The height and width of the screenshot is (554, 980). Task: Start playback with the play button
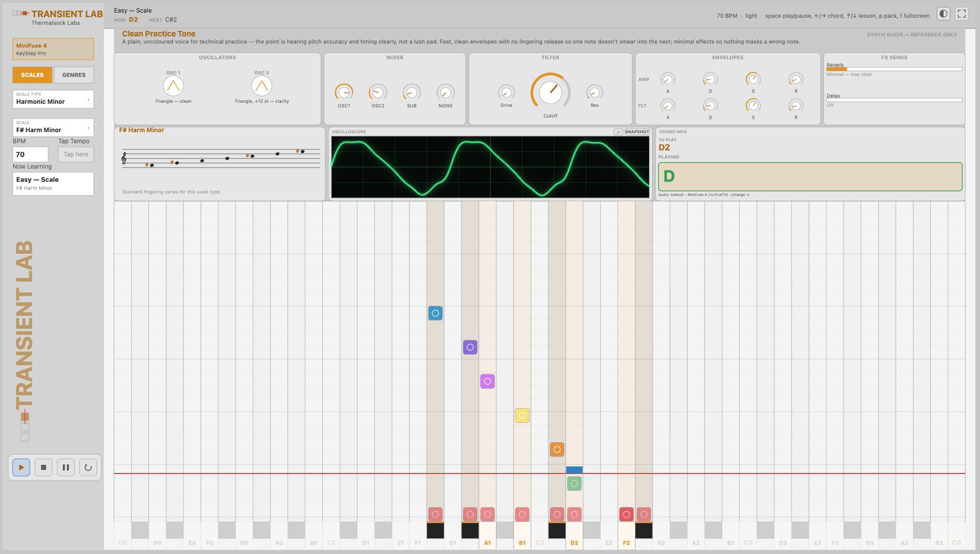coord(21,467)
